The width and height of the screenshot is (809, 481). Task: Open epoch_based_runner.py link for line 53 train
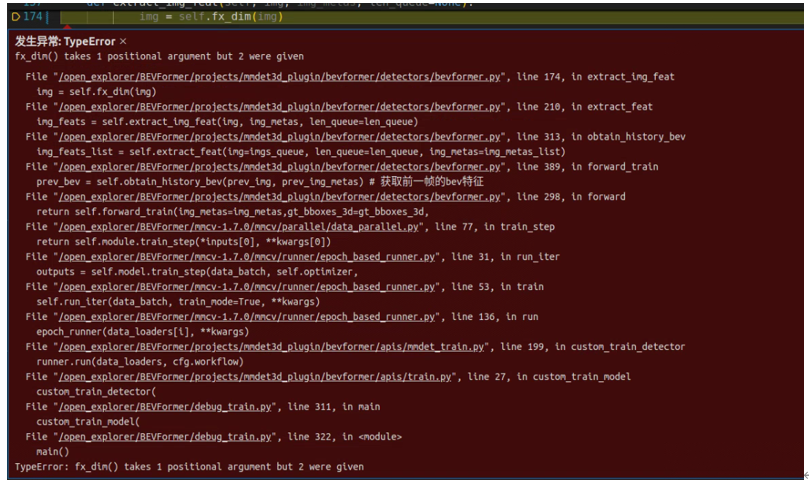[248, 286]
